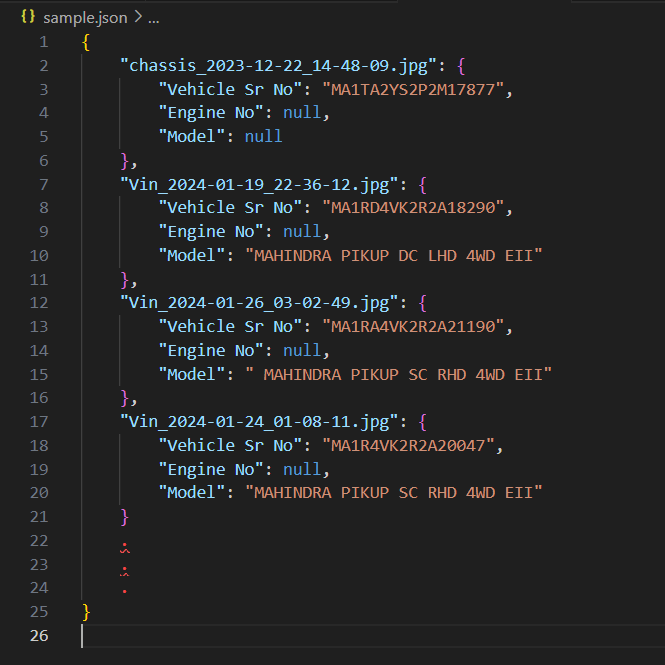Expand the breadcrumb ellipsis after sample.json

(154, 20)
